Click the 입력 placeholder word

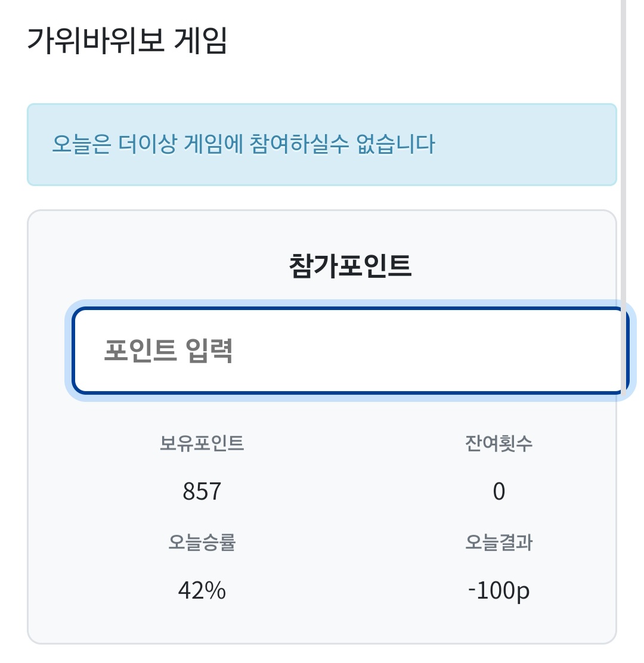[x=209, y=351]
